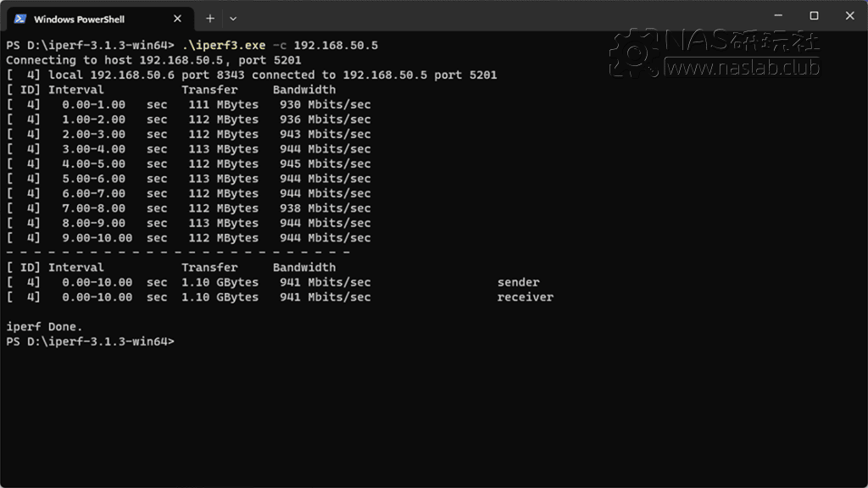Open a new tab with the plus icon

(x=209, y=18)
